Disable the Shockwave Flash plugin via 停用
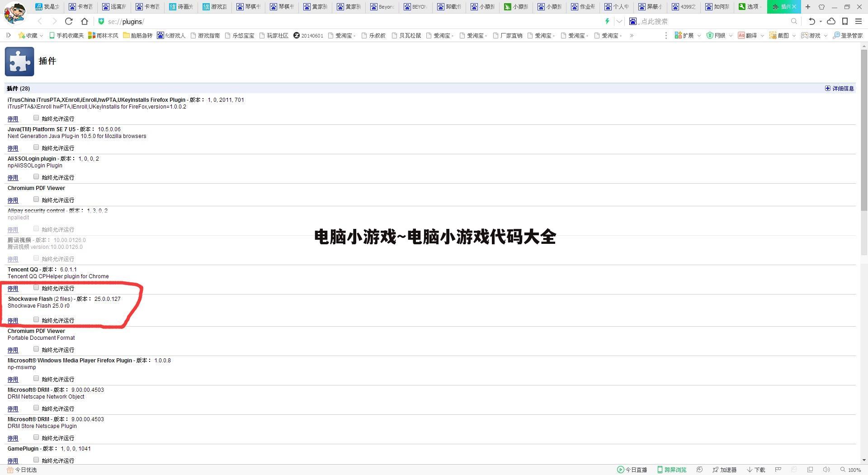The width and height of the screenshot is (868, 475). pyautogui.click(x=13, y=321)
